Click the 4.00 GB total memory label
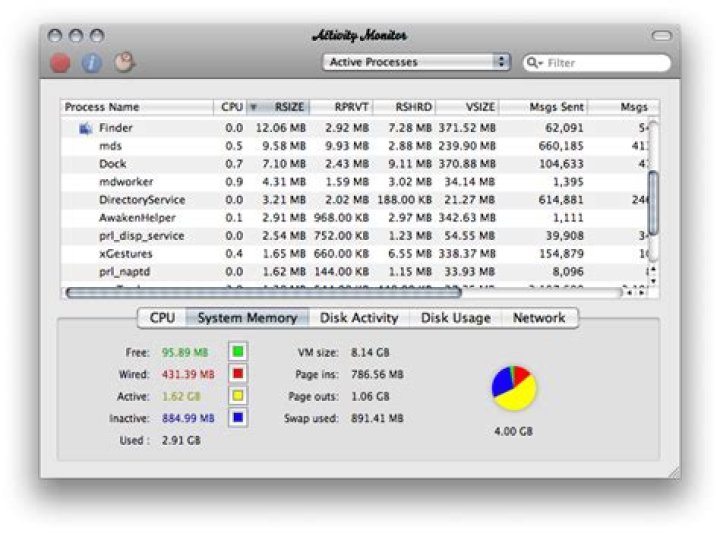Viewport: 720px width, 533px height. tap(513, 432)
